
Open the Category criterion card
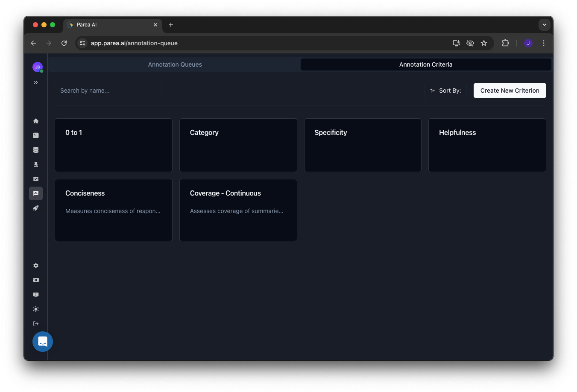coord(238,145)
